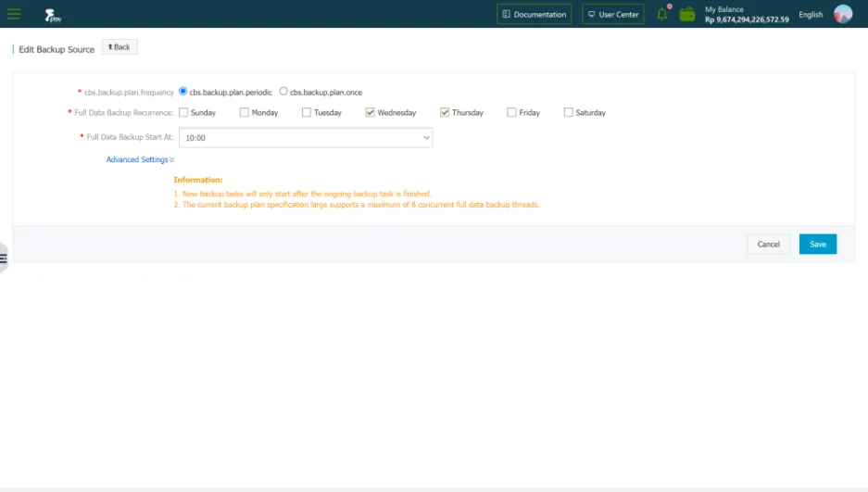
Task: Open the User Center
Action: (613, 14)
